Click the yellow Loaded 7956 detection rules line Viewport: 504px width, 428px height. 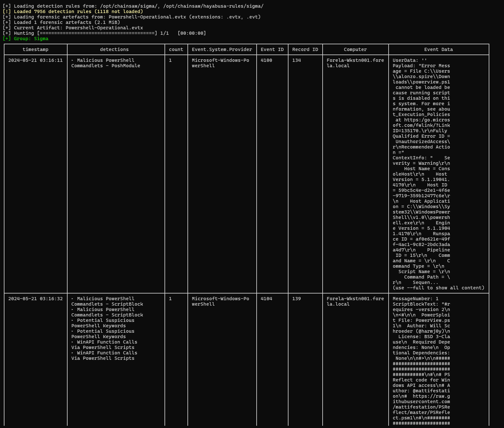(78, 11)
